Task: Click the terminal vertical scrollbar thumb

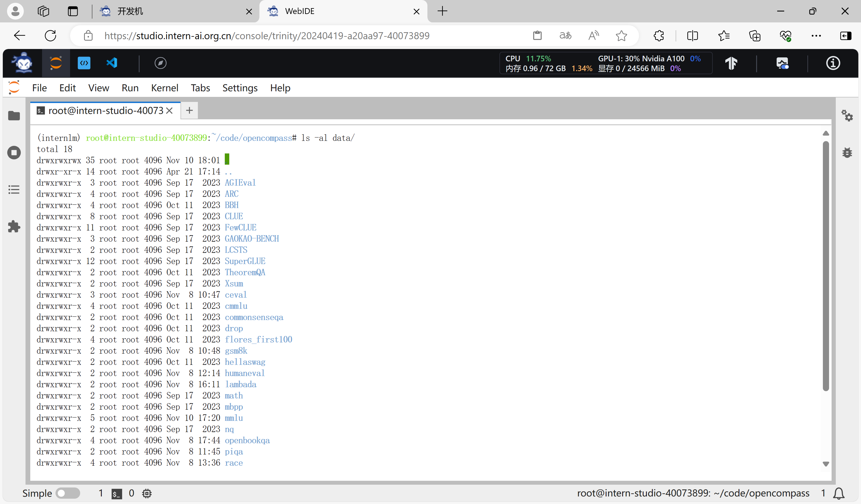Action: click(x=826, y=266)
